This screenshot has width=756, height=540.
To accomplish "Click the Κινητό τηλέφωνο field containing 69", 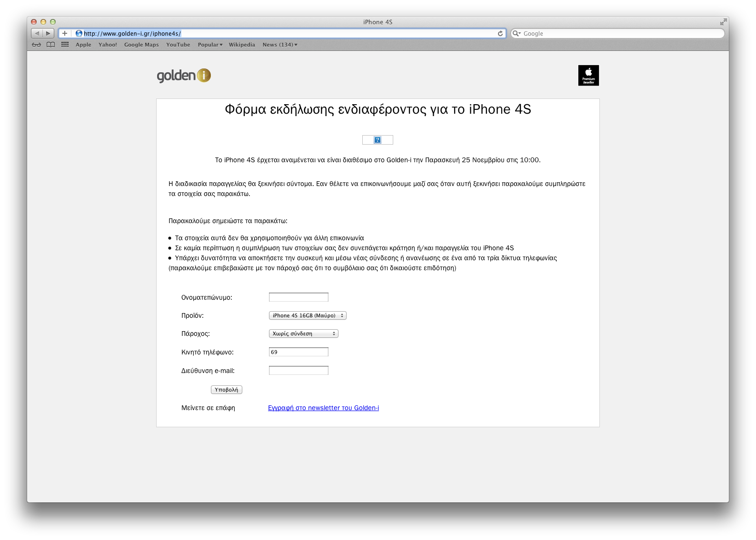I will (x=298, y=352).
